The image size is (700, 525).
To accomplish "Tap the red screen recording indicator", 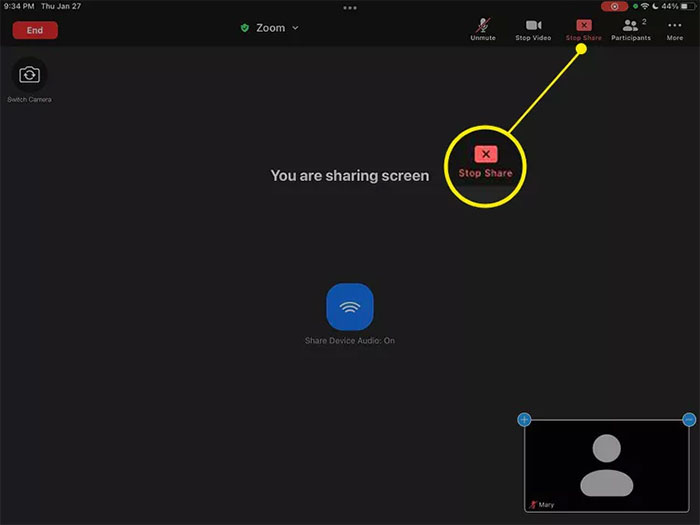I will [613, 7].
